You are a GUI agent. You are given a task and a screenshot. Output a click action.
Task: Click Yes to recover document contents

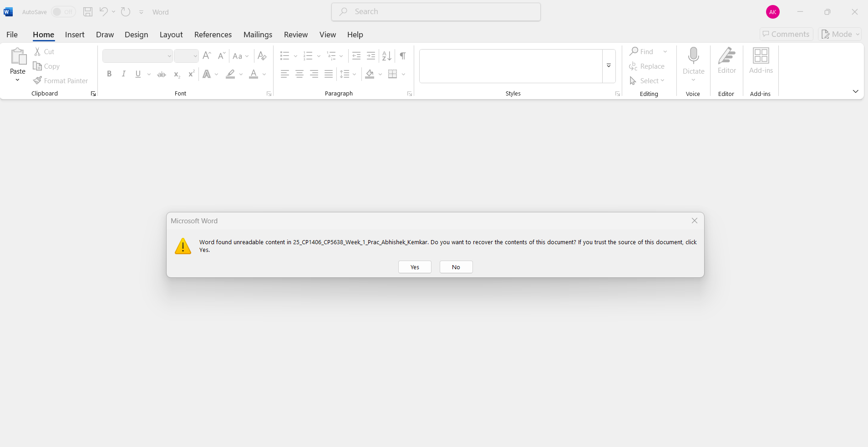pos(414,267)
